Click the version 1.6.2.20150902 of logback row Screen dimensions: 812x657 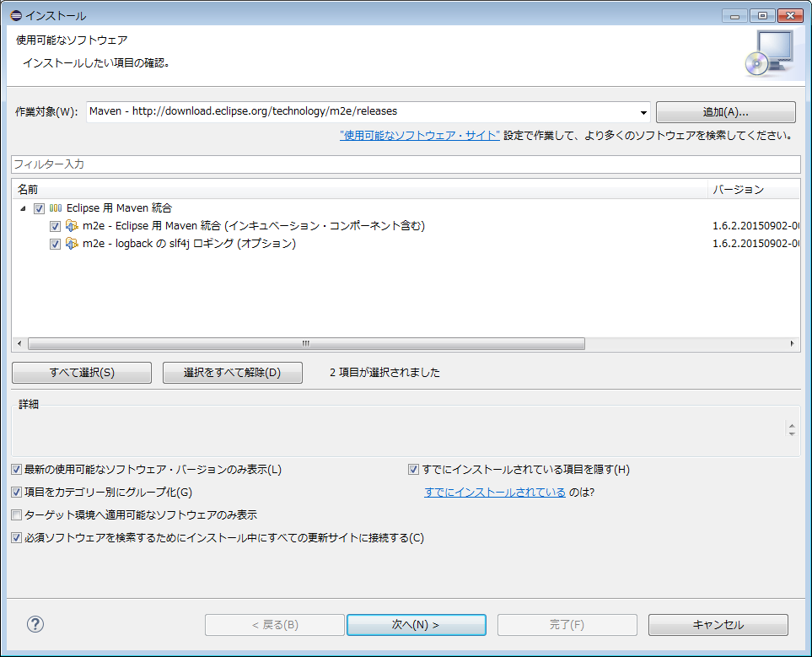point(756,244)
